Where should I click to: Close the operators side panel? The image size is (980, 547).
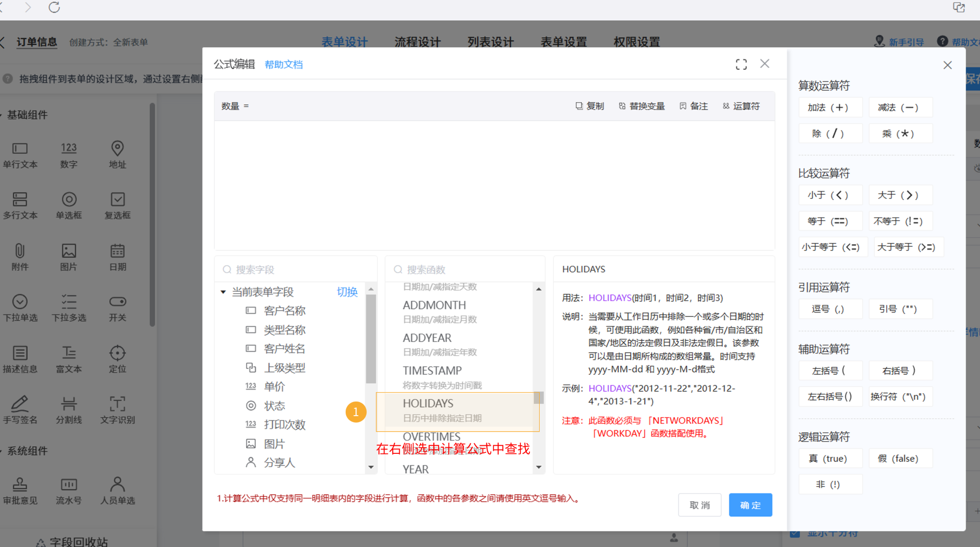pos(948,65)
